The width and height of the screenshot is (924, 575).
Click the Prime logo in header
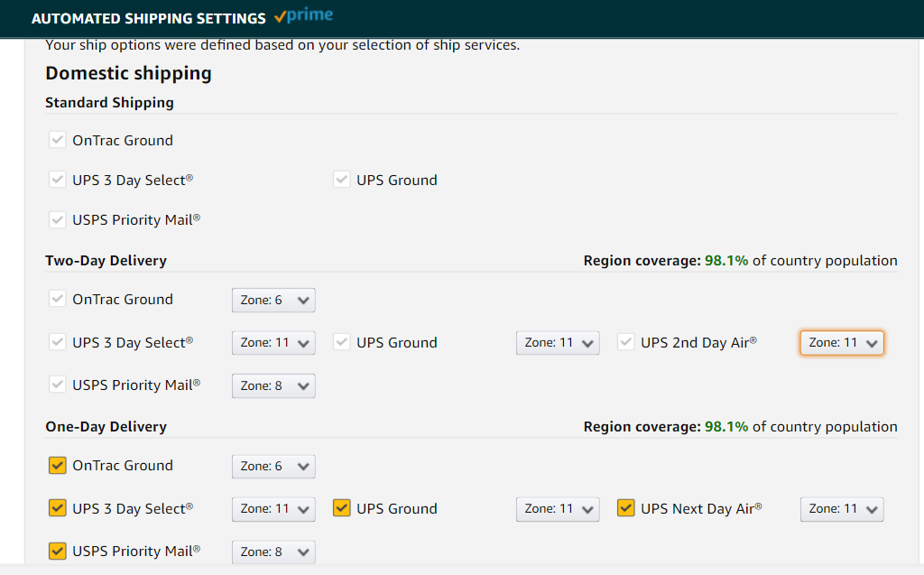coord(303,16)
